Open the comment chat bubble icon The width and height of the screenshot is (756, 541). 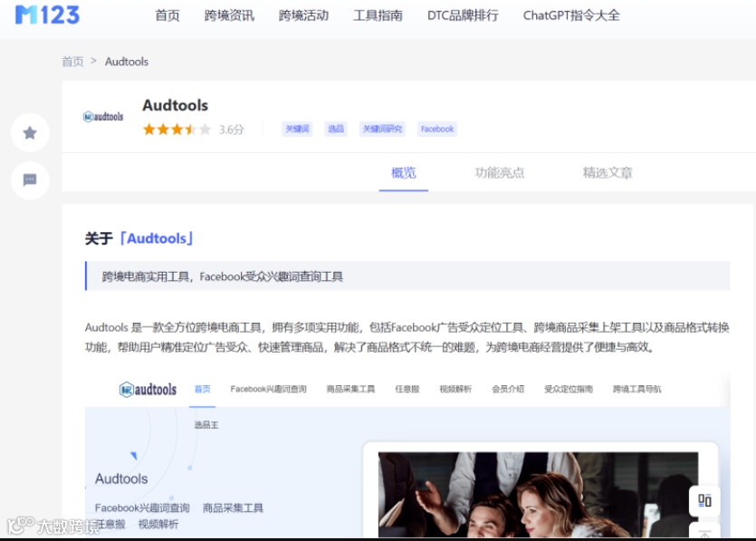[30, 180]
